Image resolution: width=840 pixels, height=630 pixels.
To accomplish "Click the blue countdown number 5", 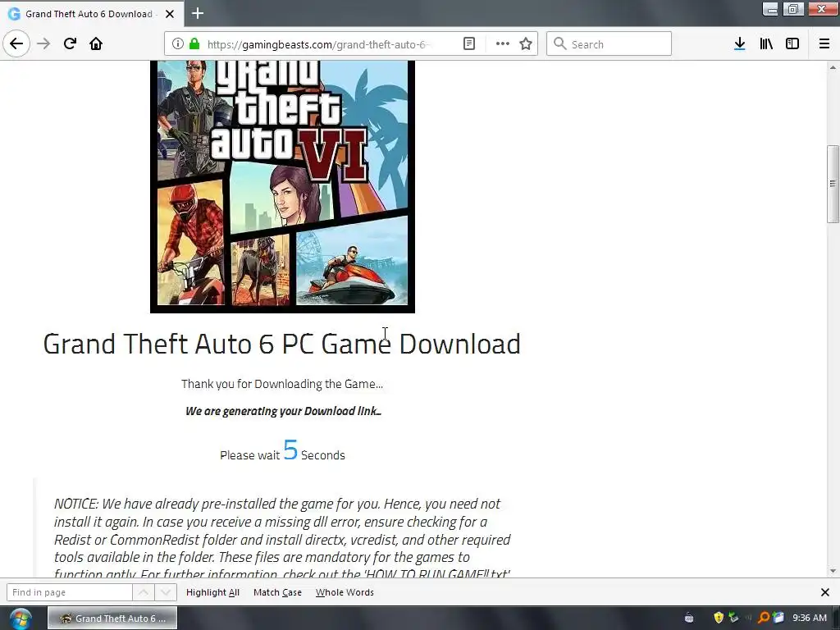I will click(x=290, y=450).
